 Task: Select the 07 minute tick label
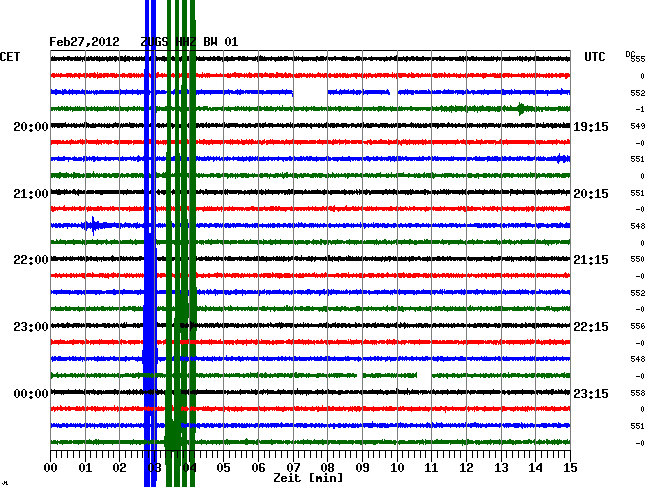click(293, 468)
